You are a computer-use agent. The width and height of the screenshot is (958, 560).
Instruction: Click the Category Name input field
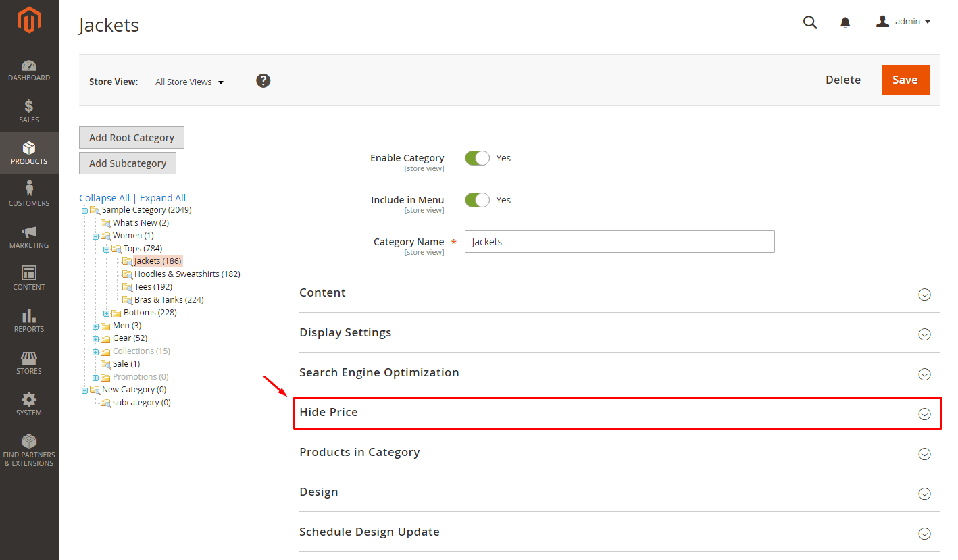(x=619, y=242)
